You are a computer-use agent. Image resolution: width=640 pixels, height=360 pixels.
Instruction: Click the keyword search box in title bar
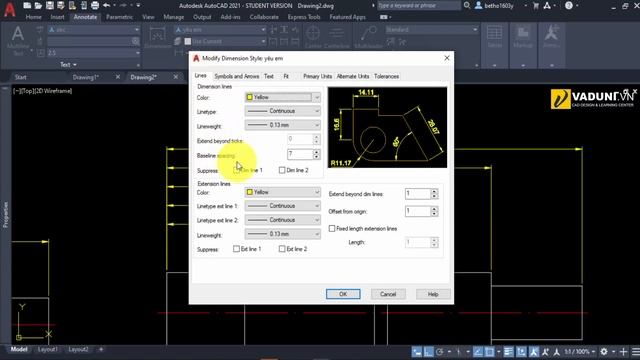coord(419,5)
